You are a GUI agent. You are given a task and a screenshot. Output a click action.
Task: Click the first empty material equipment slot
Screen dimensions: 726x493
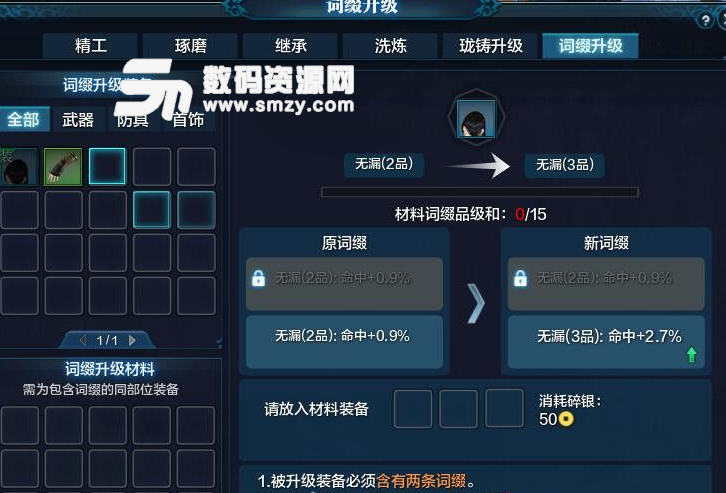pyautogui.click(x=413, y=409)
